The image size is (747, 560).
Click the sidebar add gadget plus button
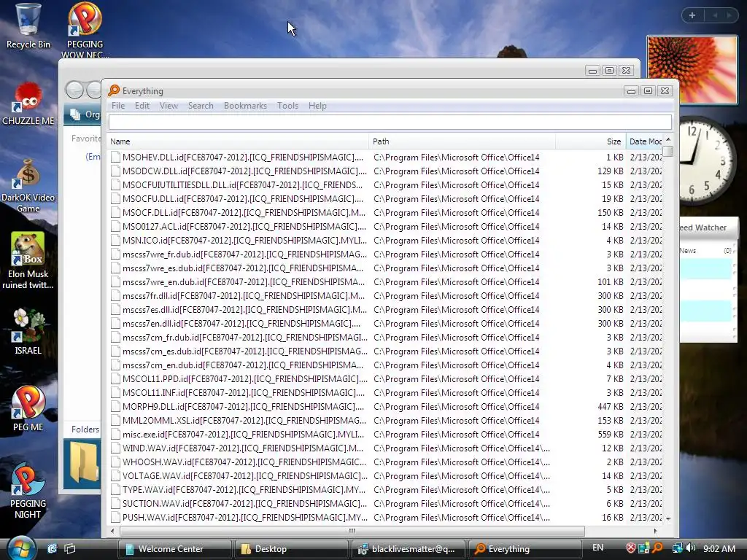click(692, 15)
